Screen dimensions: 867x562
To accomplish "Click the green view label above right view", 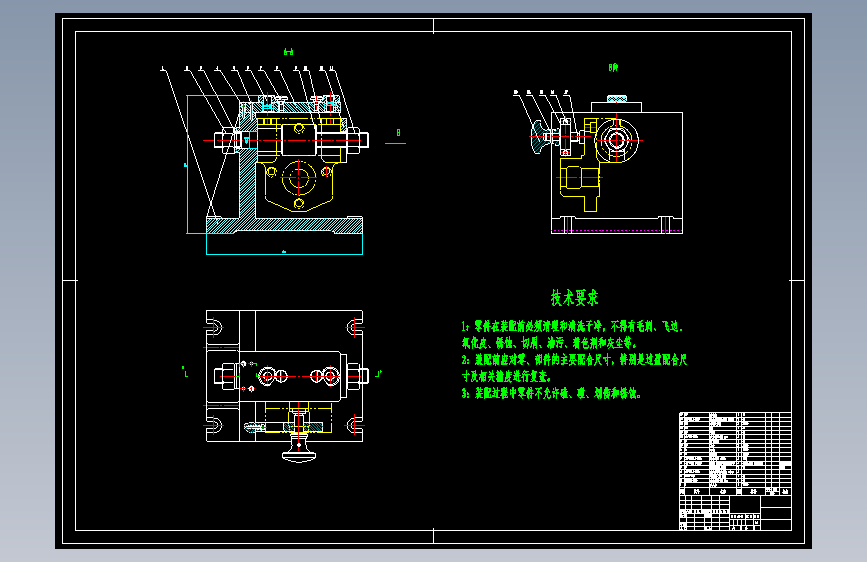I will tap(613, 67).
